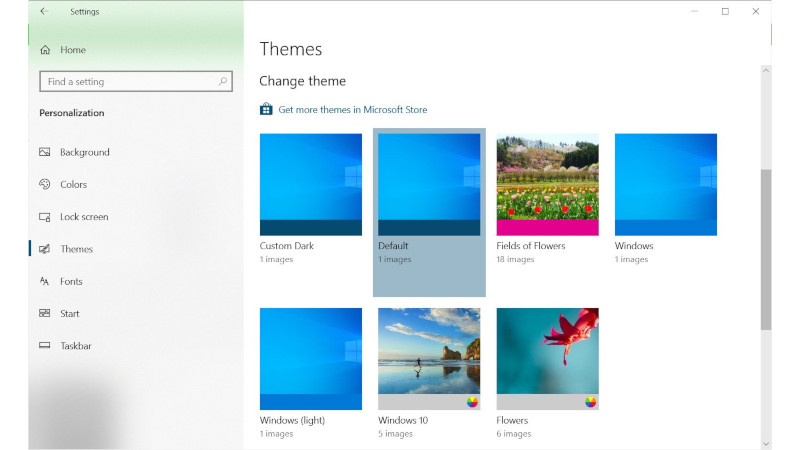The width and height of the screenshot is (800, 450).
Task: Click the Taskbar icon
Action: click(x=45, y=345)
